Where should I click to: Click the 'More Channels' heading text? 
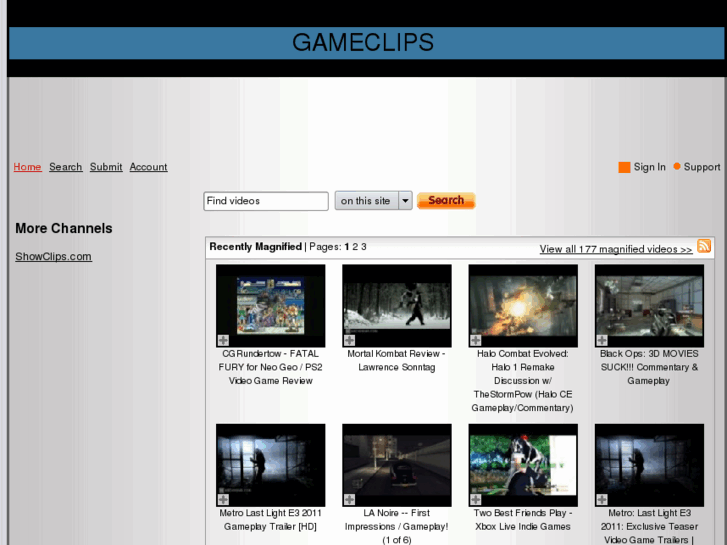64,228
